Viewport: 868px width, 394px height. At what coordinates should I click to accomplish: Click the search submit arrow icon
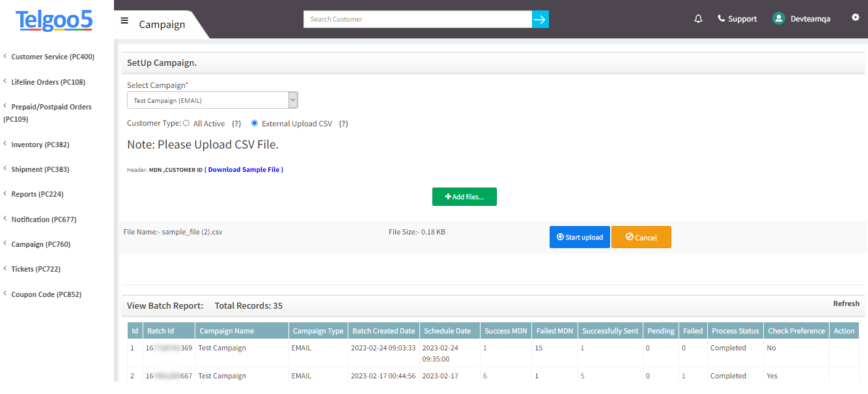point(540,19)
